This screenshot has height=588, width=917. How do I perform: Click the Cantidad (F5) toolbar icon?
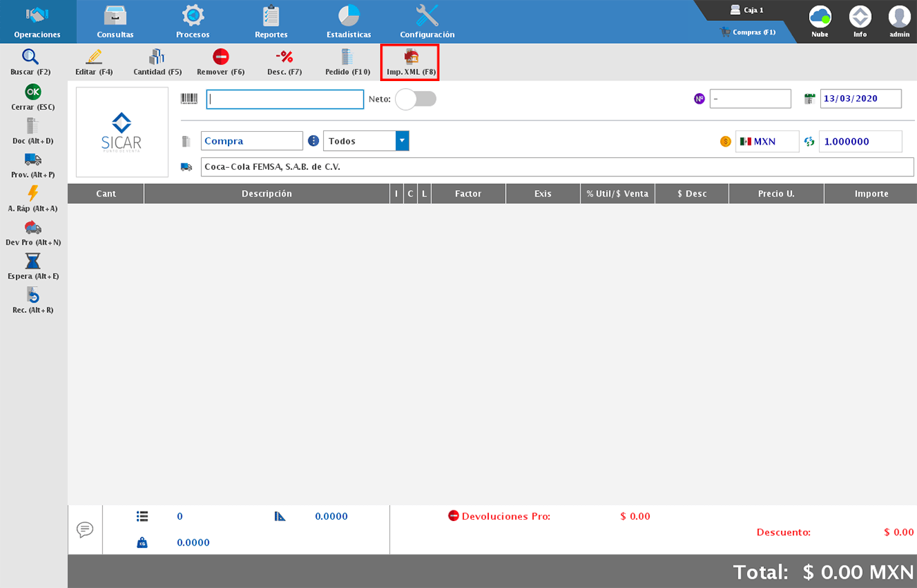click(x=157, y=57)
